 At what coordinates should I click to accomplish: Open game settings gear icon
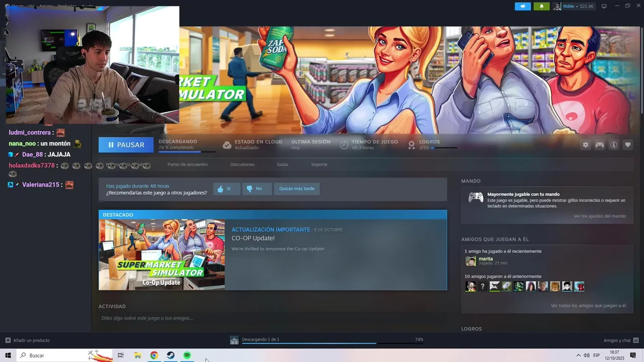(586, 145)
